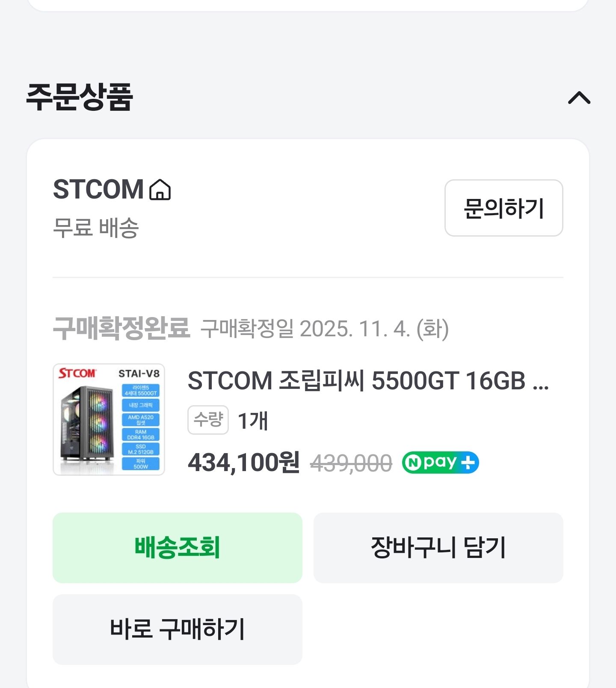Click the 무료 배송 shipping label
Screen dimensions: 616x688
click(x=96, y=227)
